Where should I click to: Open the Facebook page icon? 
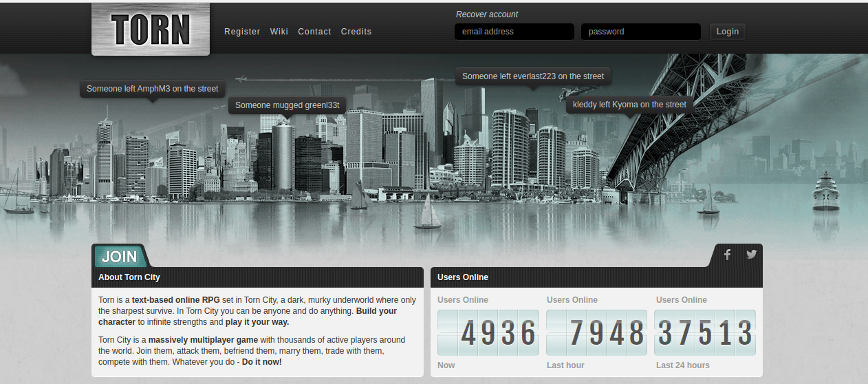coord(728,255)
